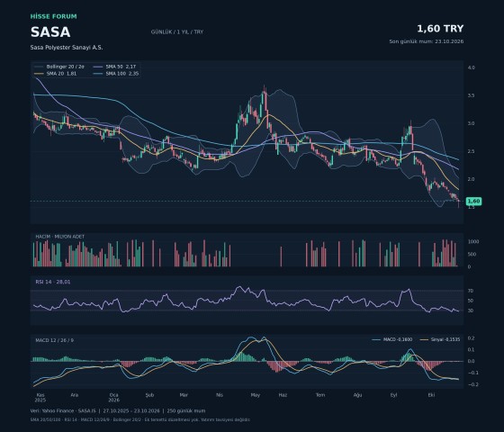Click the Son günlük mum date text
Screen dimensions: 504x432
click(x=427, y=41)
